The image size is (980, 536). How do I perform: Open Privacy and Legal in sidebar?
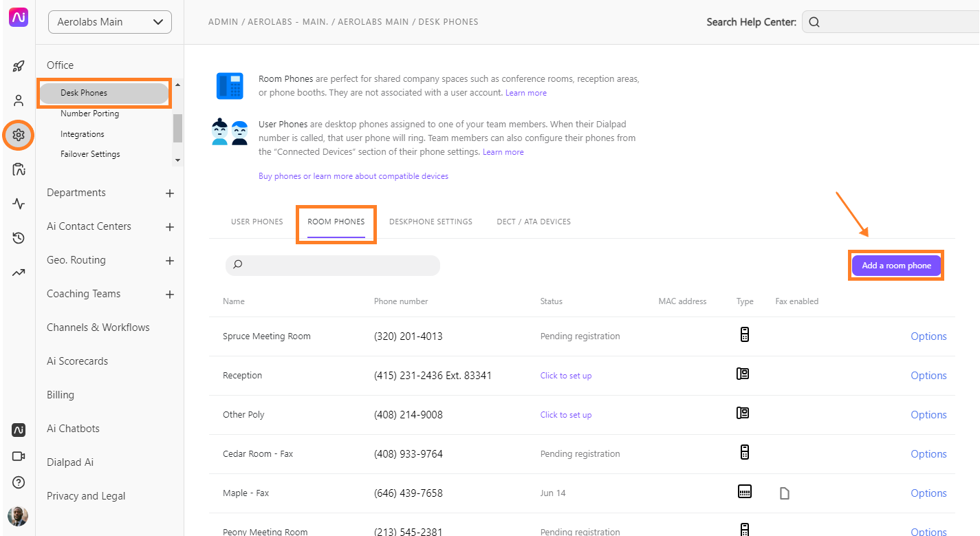click(x=86, y=496)
